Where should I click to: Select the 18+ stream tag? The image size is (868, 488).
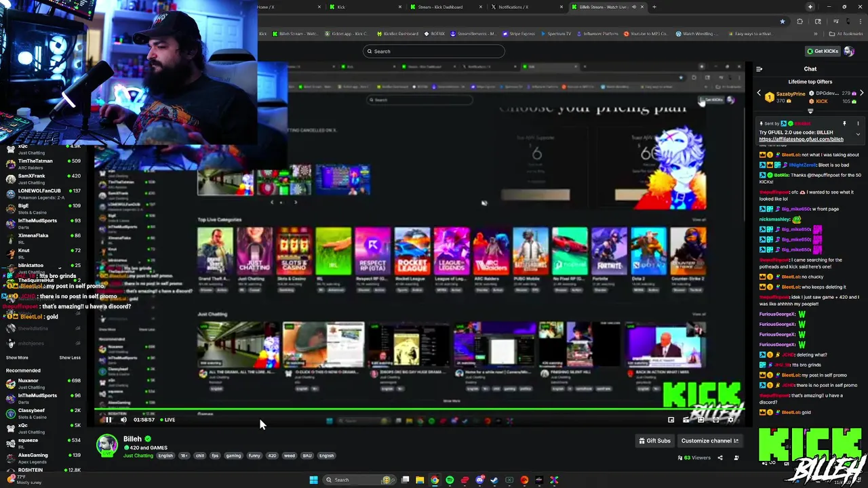click(184, 455)
